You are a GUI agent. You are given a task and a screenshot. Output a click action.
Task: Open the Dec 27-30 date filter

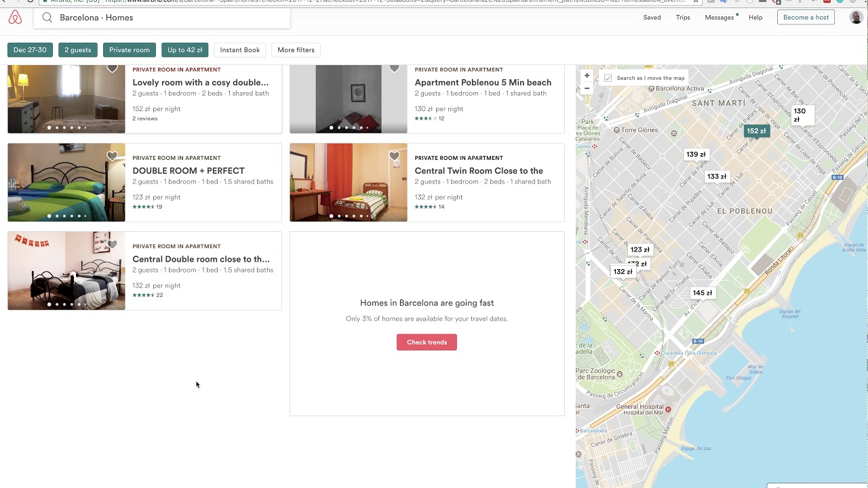tap(30, 50)
